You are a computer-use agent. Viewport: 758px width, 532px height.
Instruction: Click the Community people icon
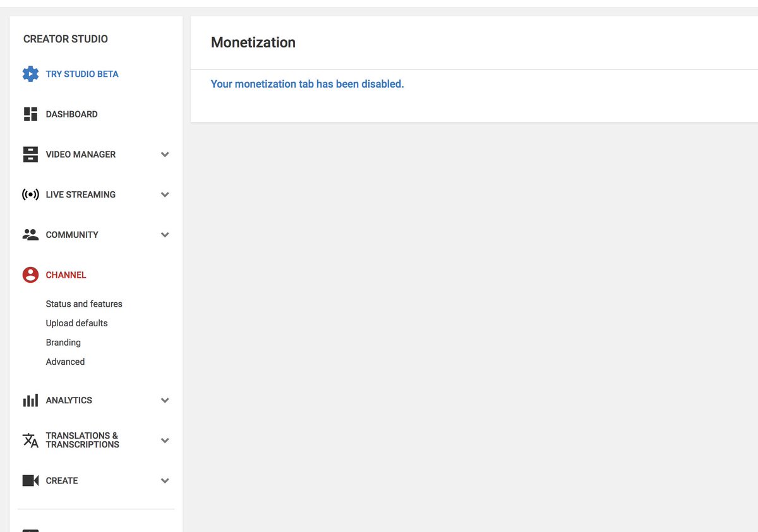[30, 235]
